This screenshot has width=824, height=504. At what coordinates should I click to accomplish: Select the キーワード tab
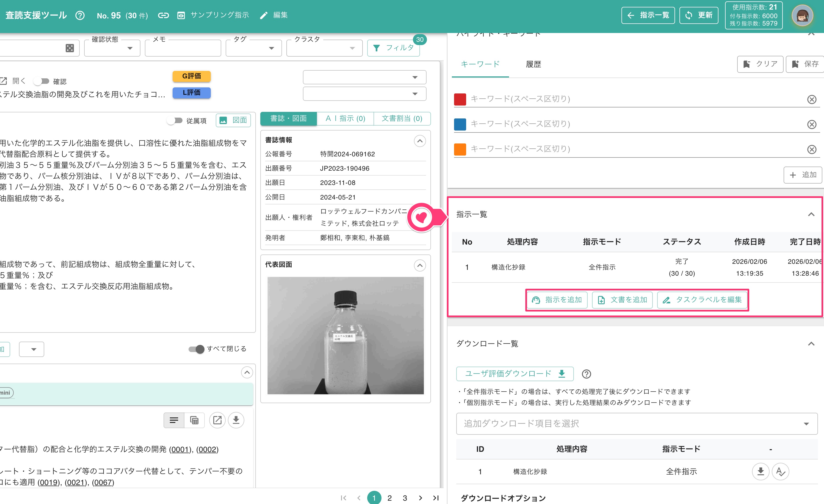[480, 64]
